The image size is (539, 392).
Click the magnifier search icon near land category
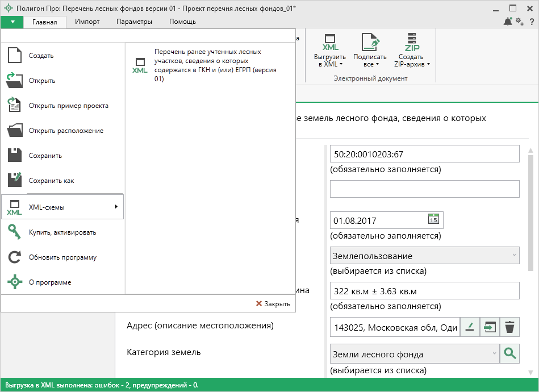[510, 354]
